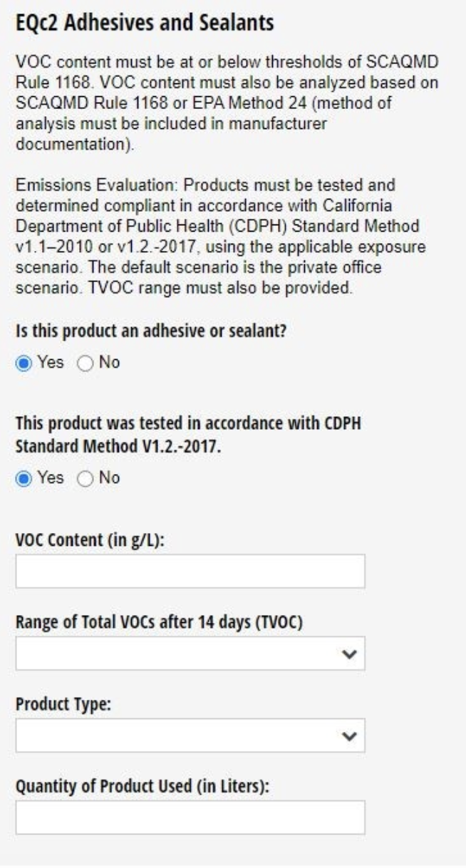Click the VOC Content (in g/L) input field
This screenshot has height=868, width=466.
(x=190, y=572)
